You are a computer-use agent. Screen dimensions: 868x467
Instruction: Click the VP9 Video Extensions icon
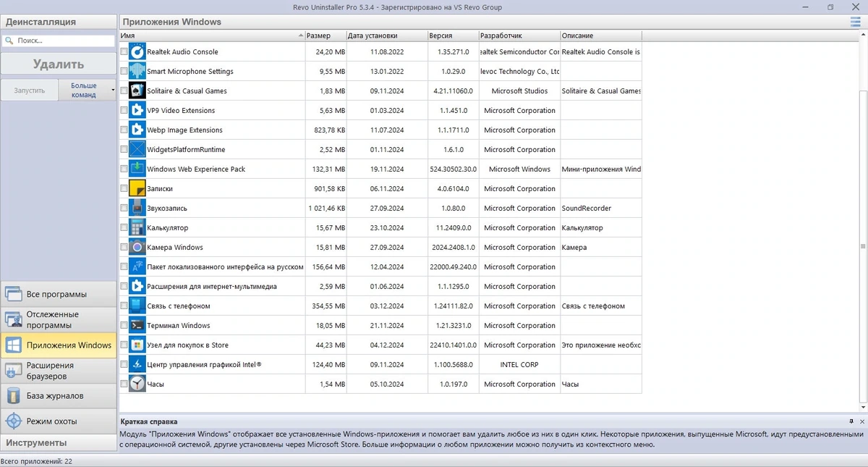pyautogui.click(x=137, y=111)
